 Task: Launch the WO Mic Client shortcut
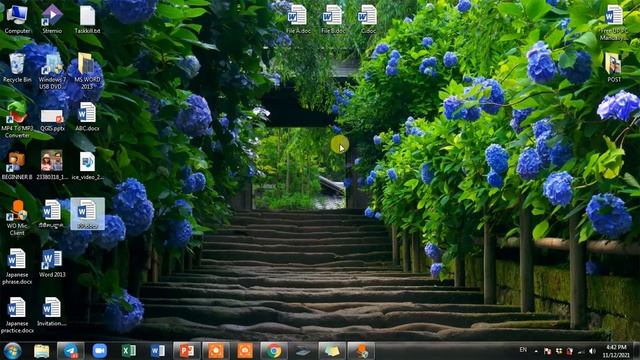[x=17, y=218]
